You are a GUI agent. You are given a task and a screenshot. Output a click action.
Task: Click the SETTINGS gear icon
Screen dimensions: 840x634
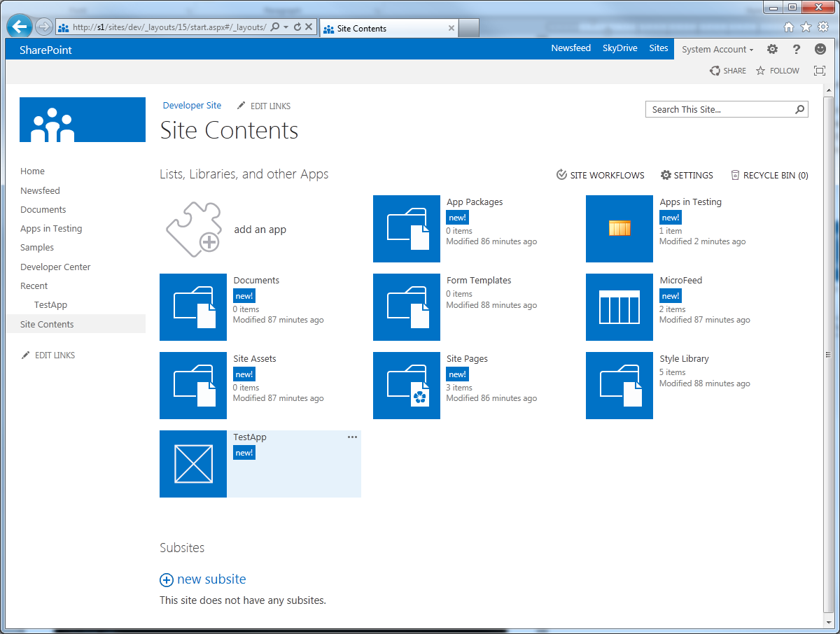[665, 174]
